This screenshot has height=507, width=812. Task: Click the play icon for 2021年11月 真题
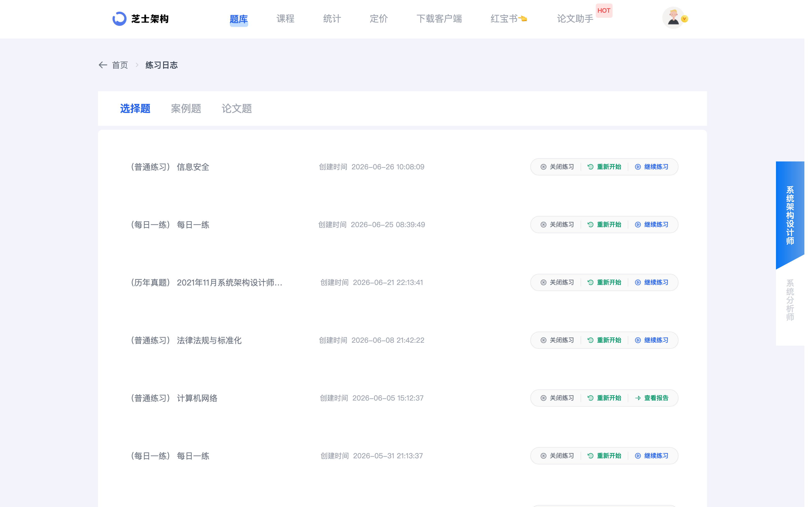tap(638, 282)
